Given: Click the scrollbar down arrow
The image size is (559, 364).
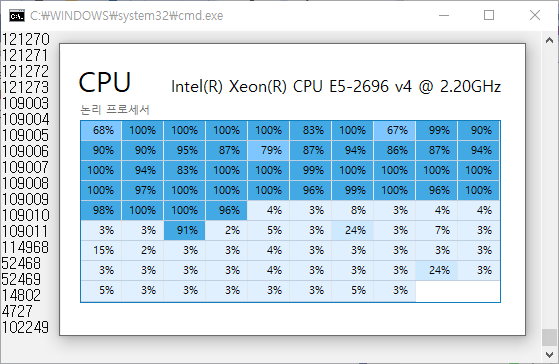Looking at the screenshot, I should [x=549, y=354].
